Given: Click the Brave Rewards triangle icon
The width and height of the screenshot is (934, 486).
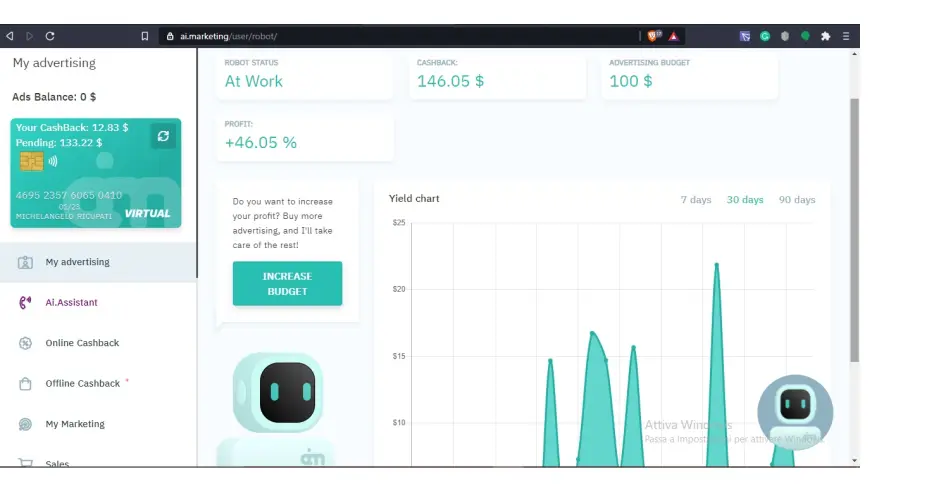Looking at the screenshot, I should tap(673, 36).
